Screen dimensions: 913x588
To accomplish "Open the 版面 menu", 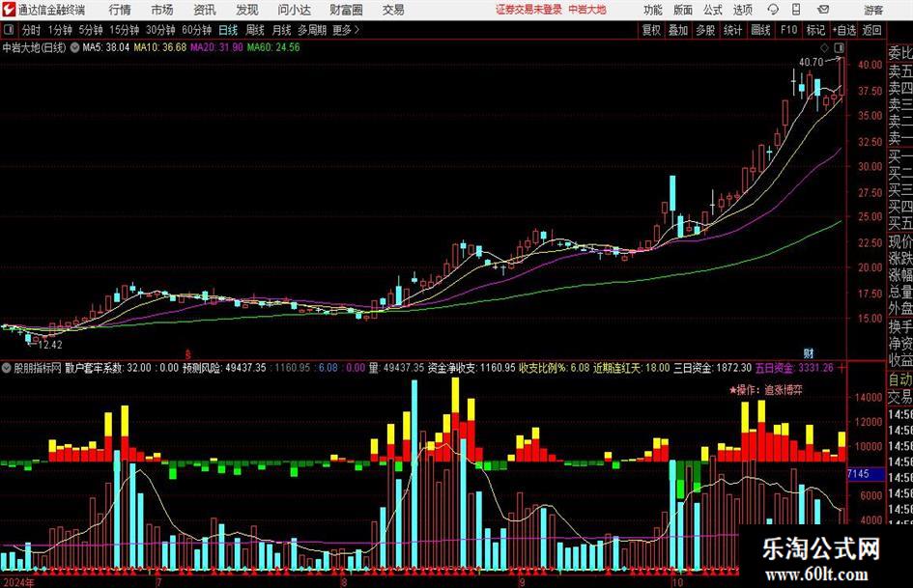I will 683,10.
